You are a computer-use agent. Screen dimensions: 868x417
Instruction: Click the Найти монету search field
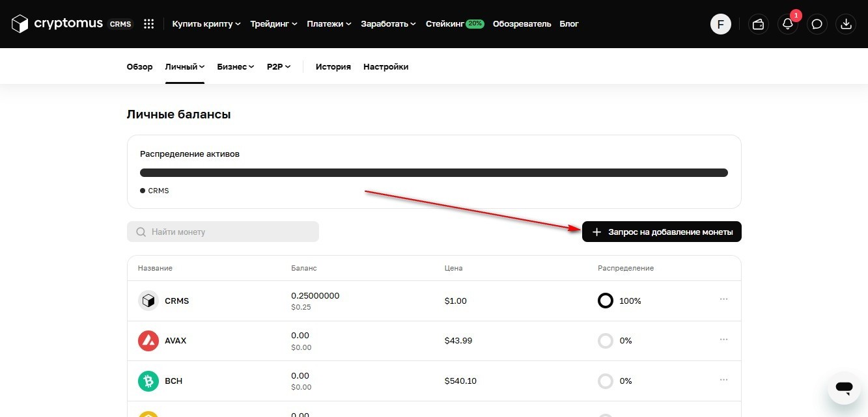[x=223, y=232]
